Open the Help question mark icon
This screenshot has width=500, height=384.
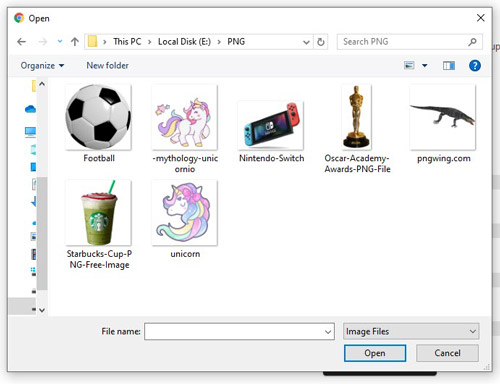[x=475, y=66]
